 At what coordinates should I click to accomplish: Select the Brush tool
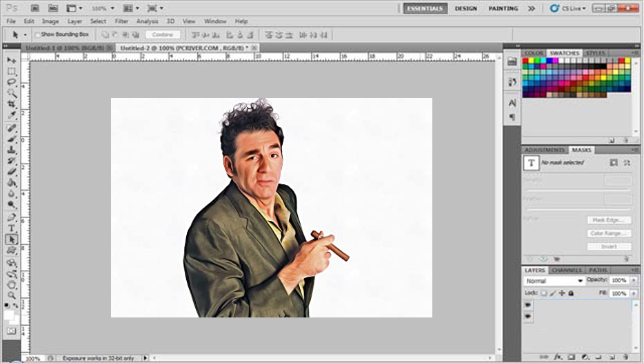tap(12, 139)
